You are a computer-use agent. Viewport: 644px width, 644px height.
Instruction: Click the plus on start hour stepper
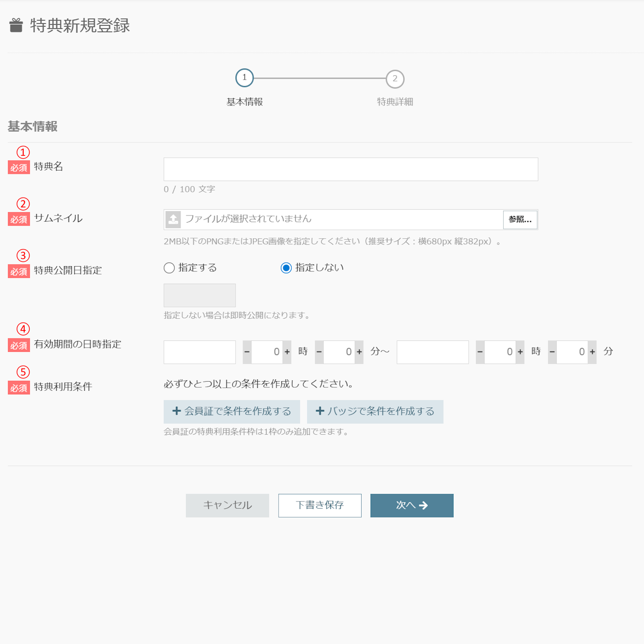click(x=287, y=352)
